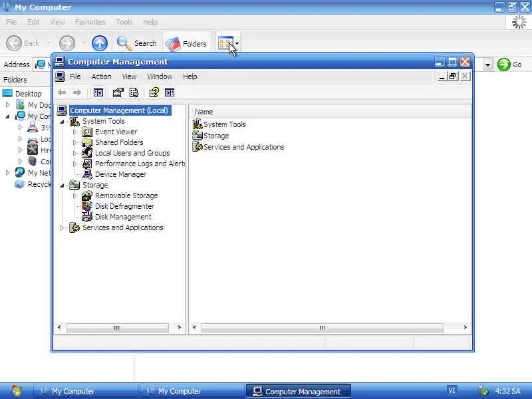Click the Export List toolbar icon
This screenshot has width=532, height=399.
coord(134,92)
